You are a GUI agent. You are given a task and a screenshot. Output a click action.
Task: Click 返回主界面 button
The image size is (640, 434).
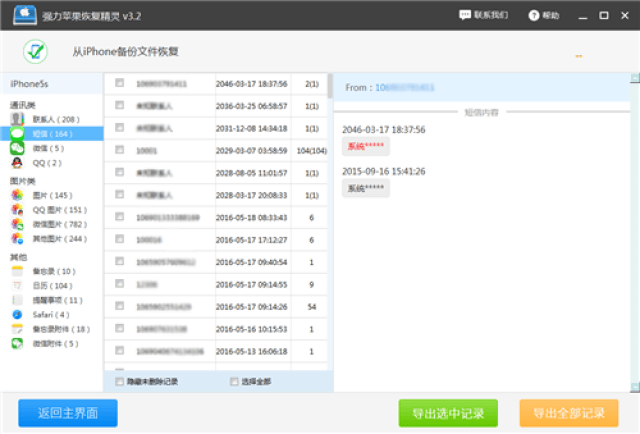(67, 412)
